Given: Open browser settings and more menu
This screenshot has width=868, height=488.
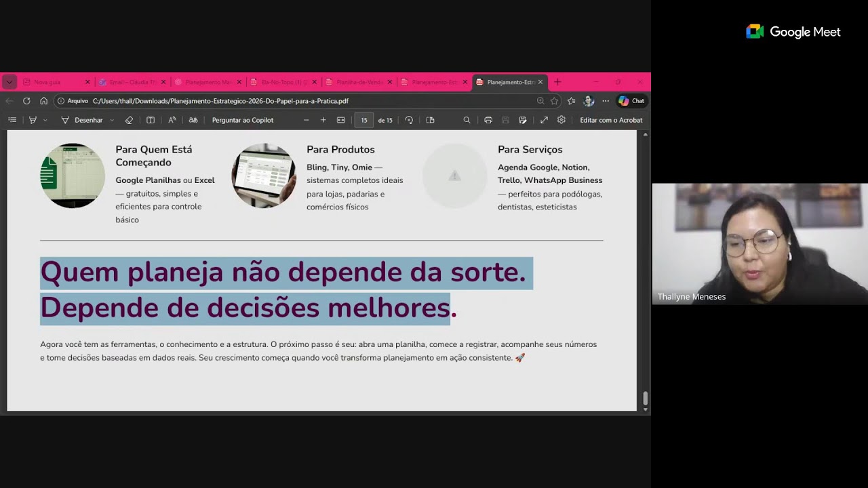Looking at the screenshot, I should coord(606,101).
